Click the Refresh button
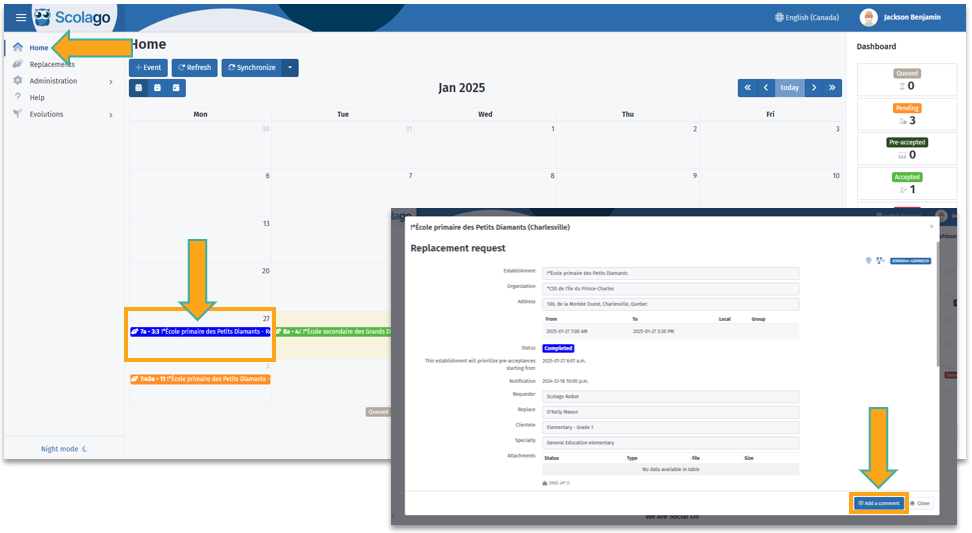The image size is (972, 533). click(x=195, y=68)
